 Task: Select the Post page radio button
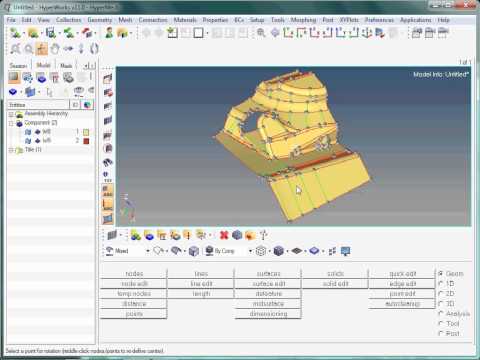pos(441,333)
